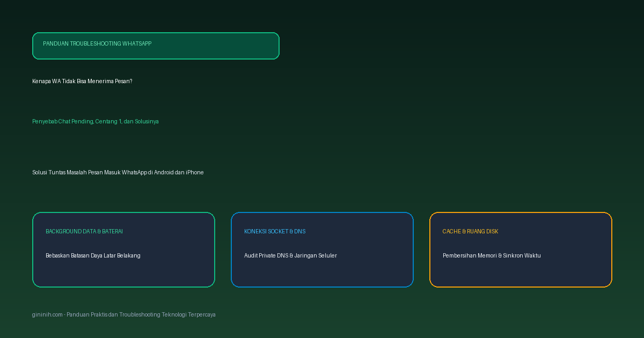The height and width of the screenshot is (338, 644).
Task: Click Audit Private DNS & Jaringan Seluler text
Action: [290, 255]
